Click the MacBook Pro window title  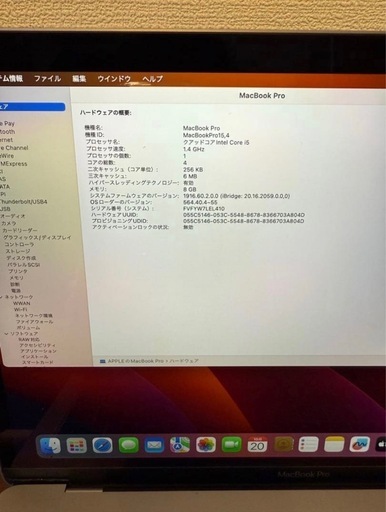[x=262, y=96]
